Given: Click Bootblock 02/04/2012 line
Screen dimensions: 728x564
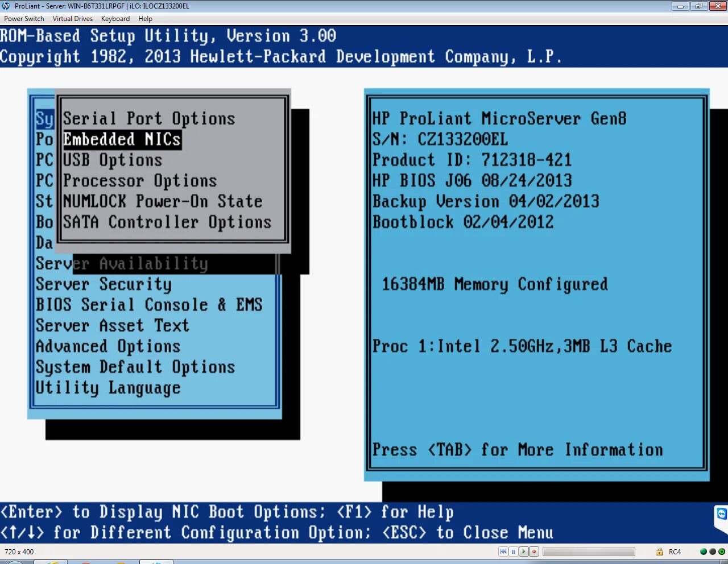Looking at the screenshot, I should (x=463, y=222).
